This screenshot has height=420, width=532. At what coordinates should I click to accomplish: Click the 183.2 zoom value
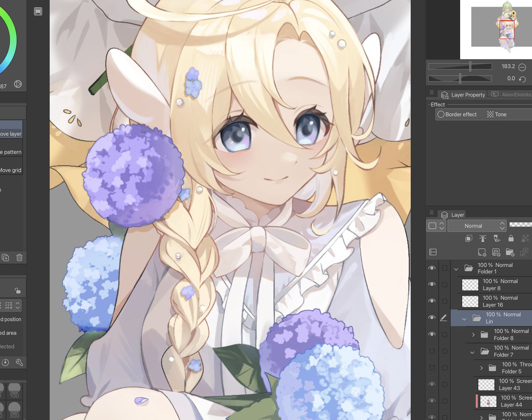point(508,67)
